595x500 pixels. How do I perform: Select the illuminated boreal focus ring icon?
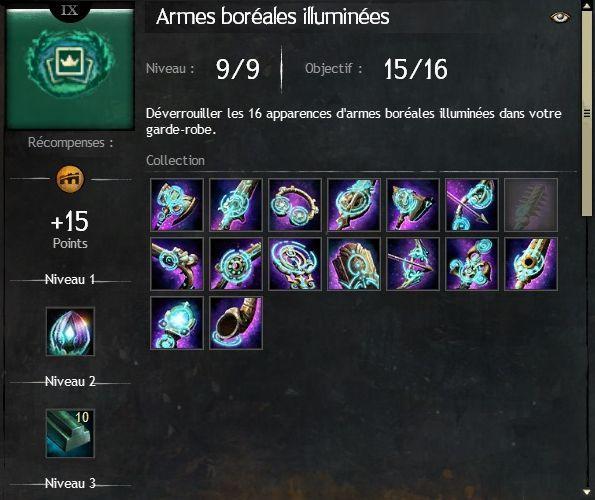[295, 205]
